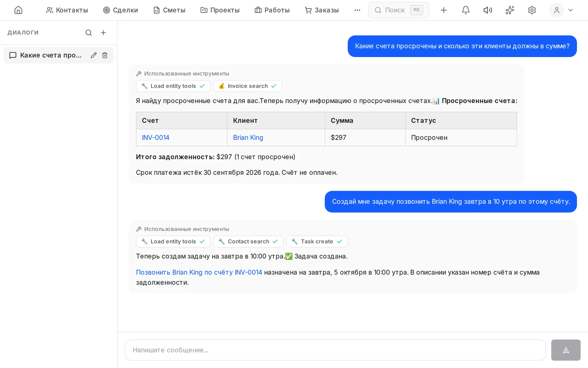Click the Просрочен status cell
Image resolution: width=588 pixels, height=368 pixels.
[x=461, y=137]
